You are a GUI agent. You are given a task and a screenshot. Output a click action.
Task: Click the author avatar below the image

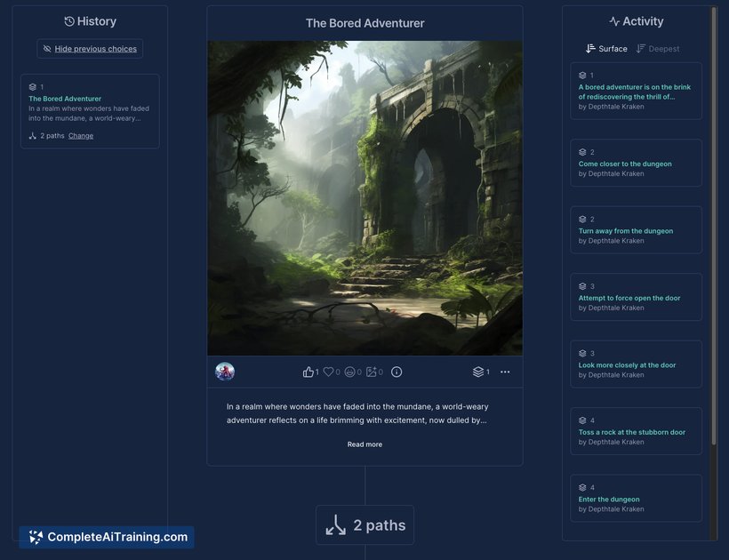point(225,372)
